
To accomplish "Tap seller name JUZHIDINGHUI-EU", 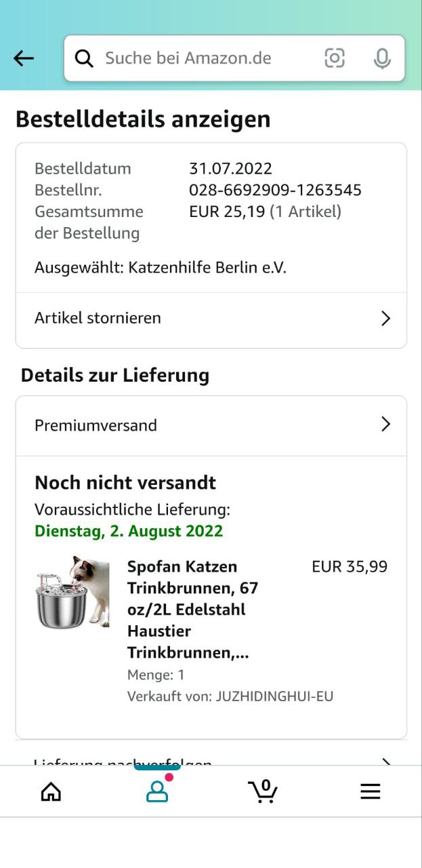I will coord(274,696).
